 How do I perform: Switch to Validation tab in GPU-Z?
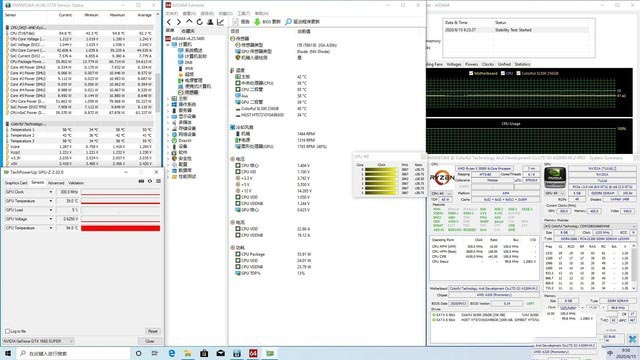click(x=76, y=183)
